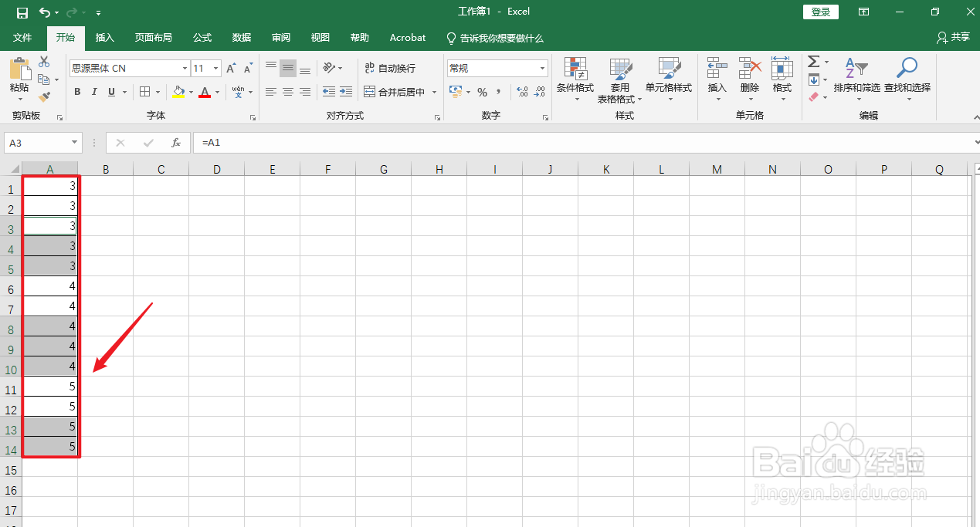Open number format 常规 dropdown
This screenshot has width=980, height=527.
543,69
